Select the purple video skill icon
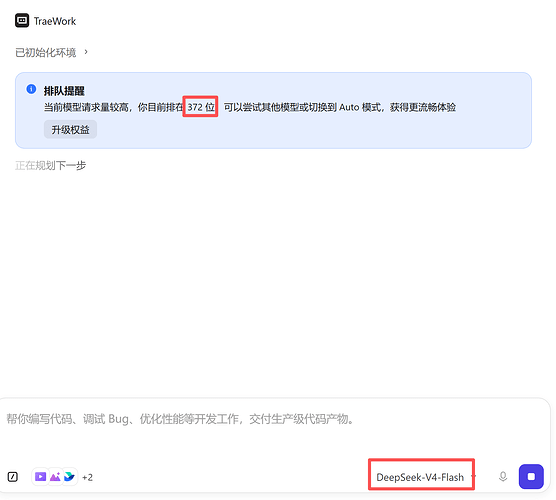 40,477
